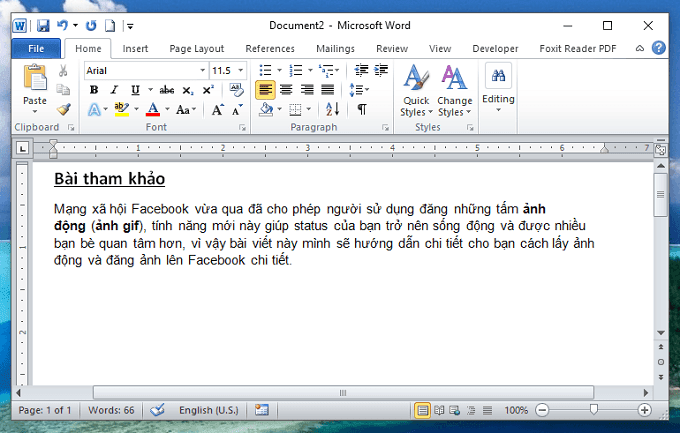Apply superscript formatting
680x433 pixels.
point(208,90)
